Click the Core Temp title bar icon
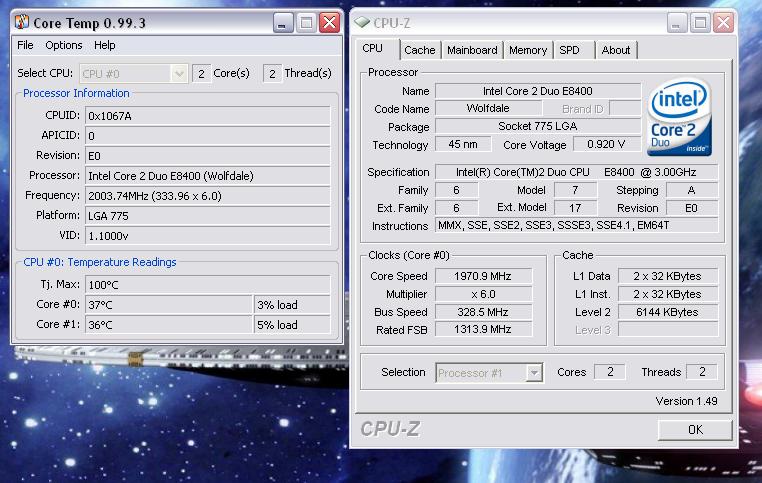This screenshot has height=483, width=762. tap(22, 22)
